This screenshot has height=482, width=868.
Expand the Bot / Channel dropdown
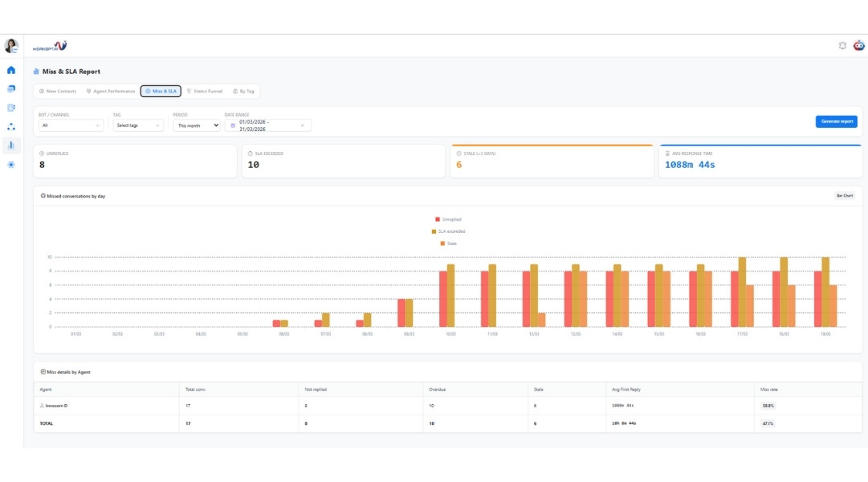click(x=71, y=125)
